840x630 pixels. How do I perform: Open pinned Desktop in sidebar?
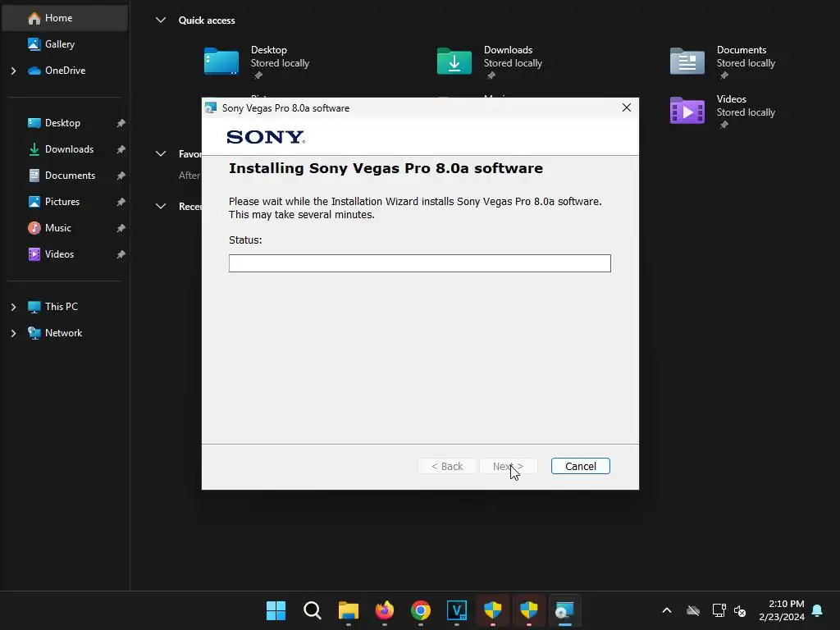coord(62,123)
